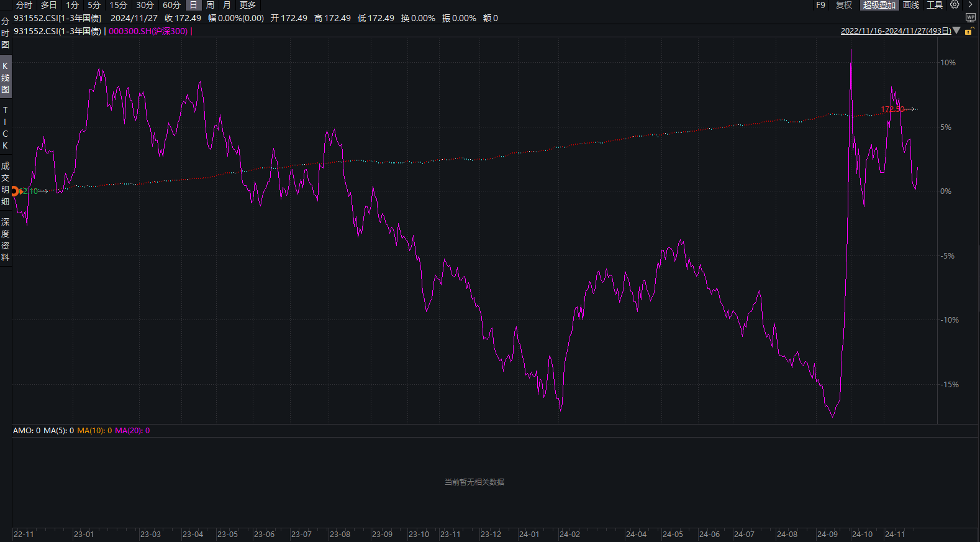Click 931552.CSI[1-3年国债] header title
The height and width of the screenshot is (542, 980).
[57, 18]
